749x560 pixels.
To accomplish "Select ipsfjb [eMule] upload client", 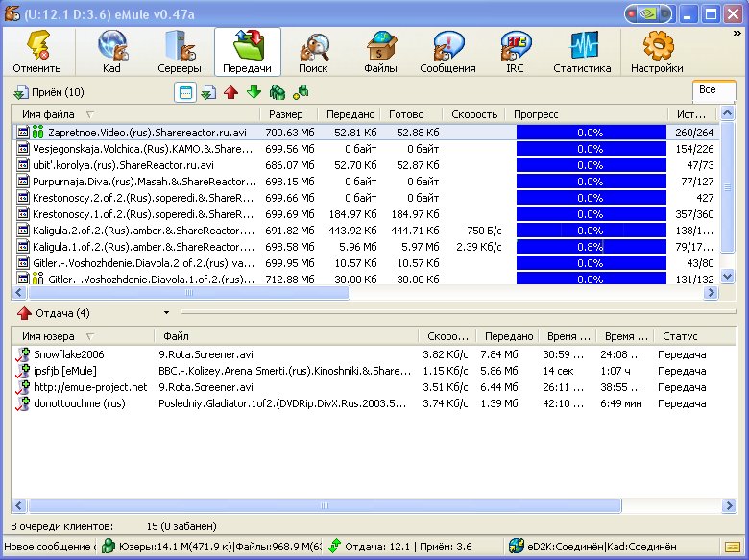I will pyautogui.click(x=374, y=371).
